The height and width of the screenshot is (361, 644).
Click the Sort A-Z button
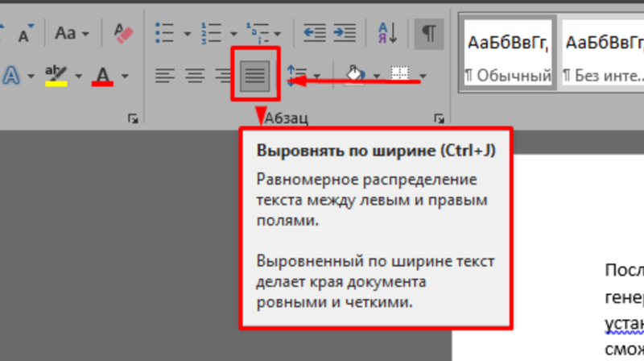[387, 33]
